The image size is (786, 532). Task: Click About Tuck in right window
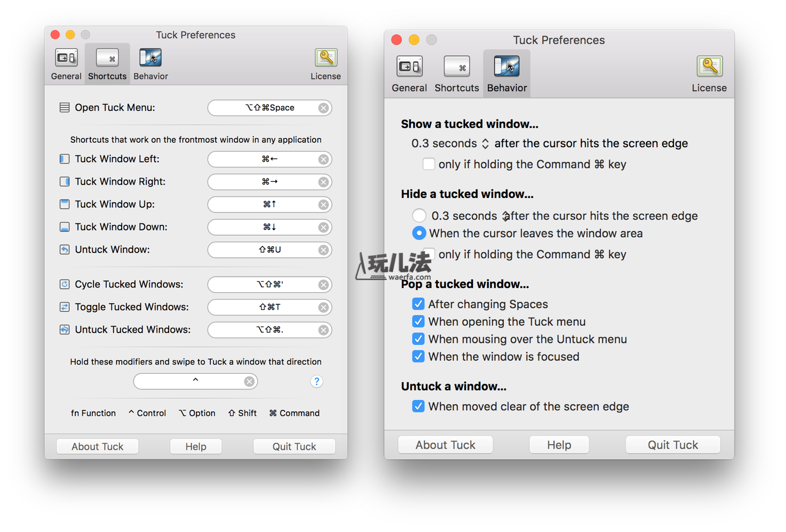(x=446, y=445)
